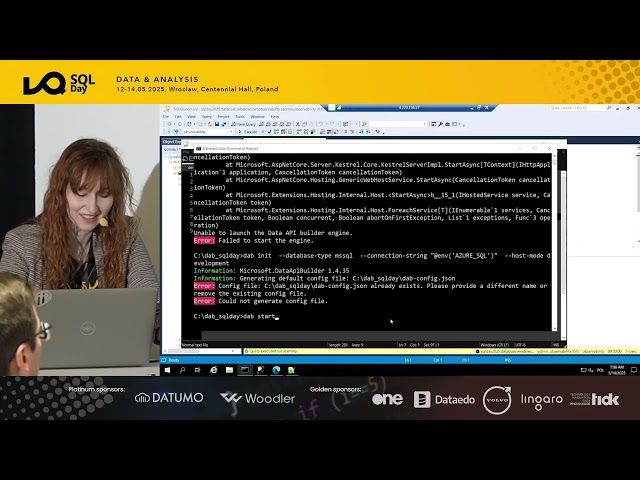Click the Windows Start button
This screenshot has height=480, width=640.
(x=167, y=370)
